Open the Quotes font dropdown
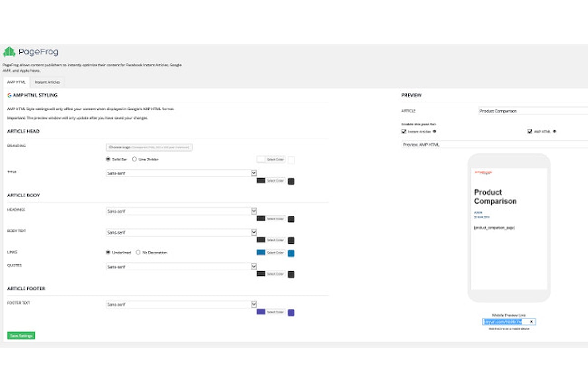Image resolution: width=588 pixels, height=392 pixels. [181, 267]
